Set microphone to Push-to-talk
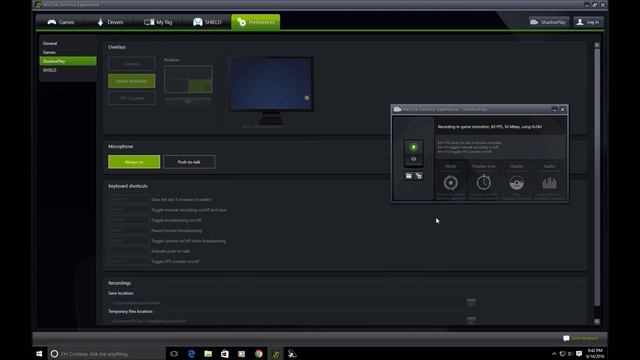The image size is (640, 360). (x=189, y=162)
